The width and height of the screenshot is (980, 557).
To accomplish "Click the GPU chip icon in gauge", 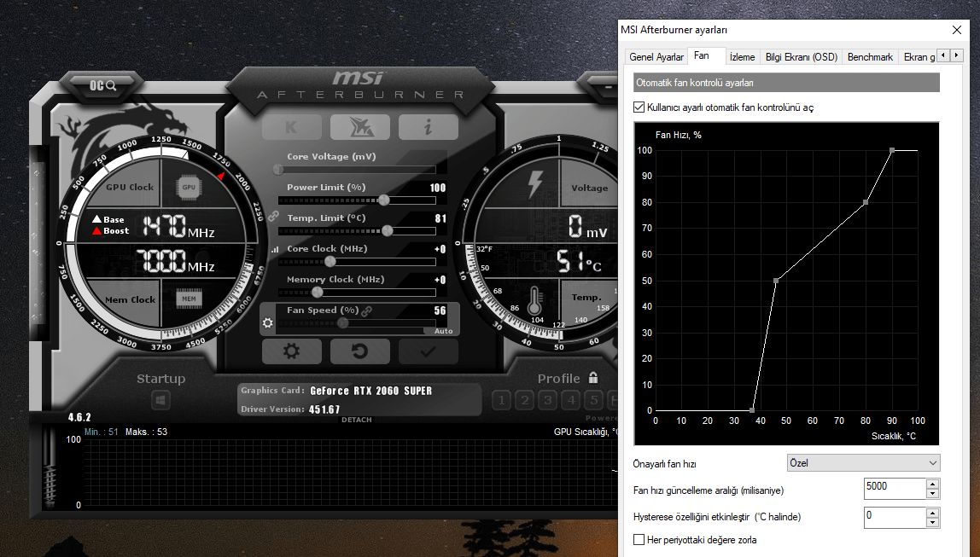I will 188,187.
